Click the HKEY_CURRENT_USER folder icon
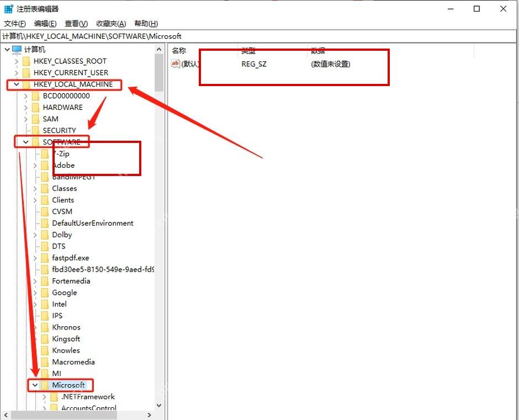Viewport: 519px width, 420px height. coord(26,73)
